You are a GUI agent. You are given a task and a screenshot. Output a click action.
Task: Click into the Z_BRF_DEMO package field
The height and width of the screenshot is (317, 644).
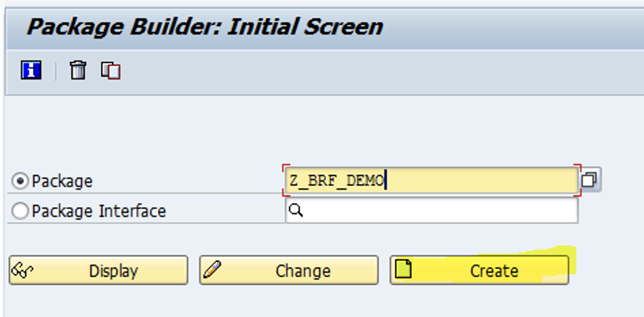coord(431,181)
